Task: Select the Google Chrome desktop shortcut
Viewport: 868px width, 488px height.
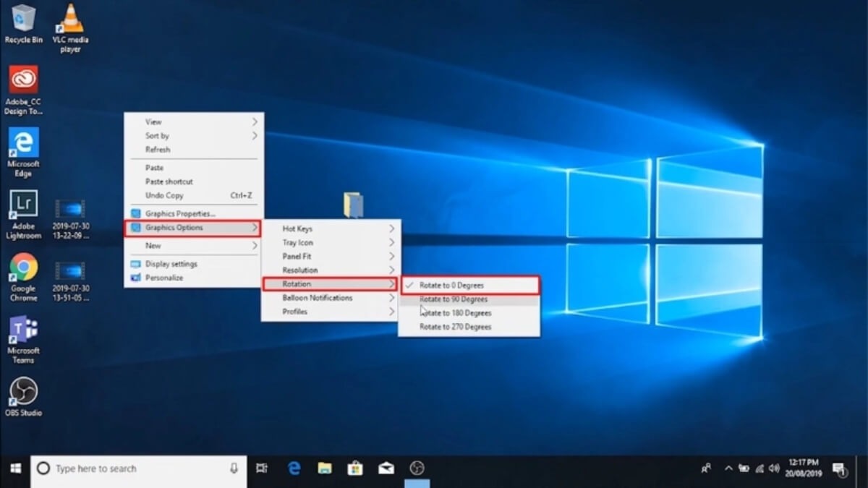Action: tap(23, 277)
